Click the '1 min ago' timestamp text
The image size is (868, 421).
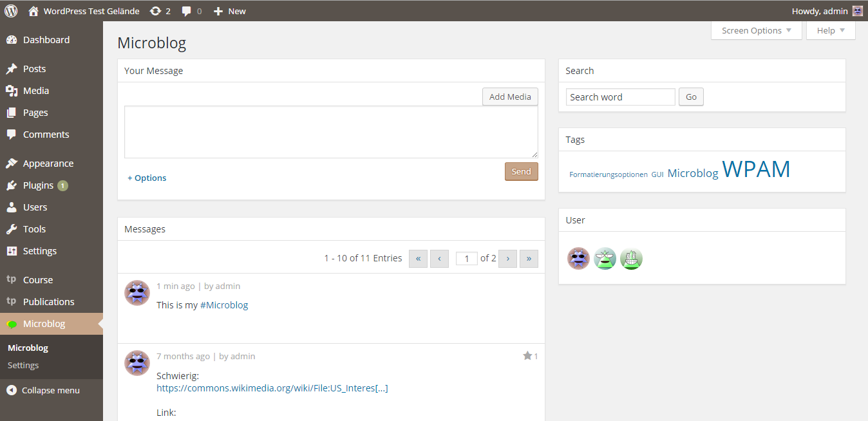click(x=176, y=286)
